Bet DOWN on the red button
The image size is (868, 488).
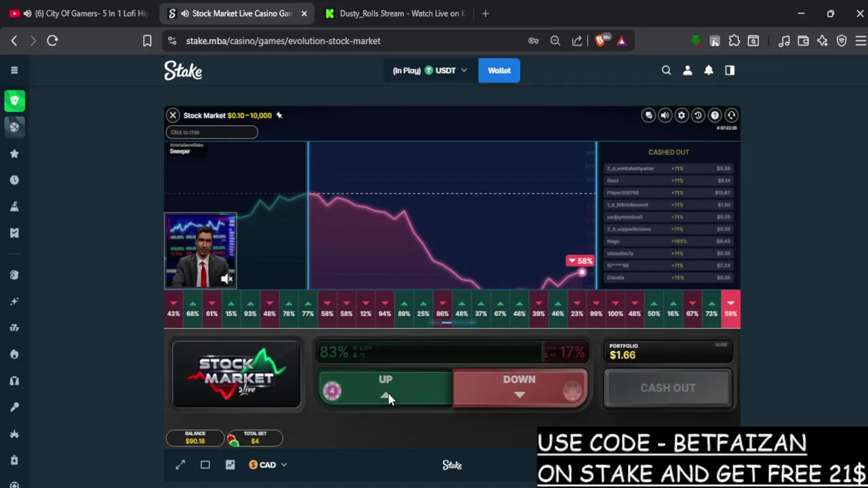pos(520,388)
